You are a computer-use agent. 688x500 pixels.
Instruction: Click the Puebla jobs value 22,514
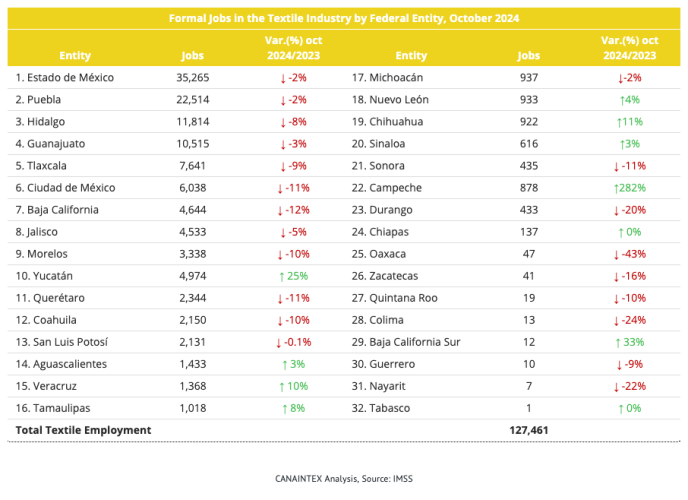pos(193,100)
